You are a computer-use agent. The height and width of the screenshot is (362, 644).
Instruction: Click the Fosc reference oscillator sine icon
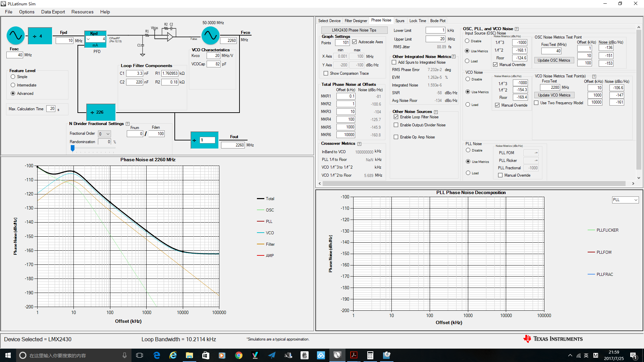tap(15, 35)
